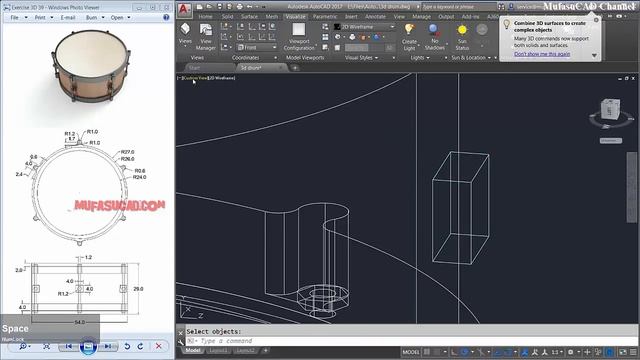Expand the tip popup down arrow
The height and width of the screenshot is (360, 640).
(594, 56)
